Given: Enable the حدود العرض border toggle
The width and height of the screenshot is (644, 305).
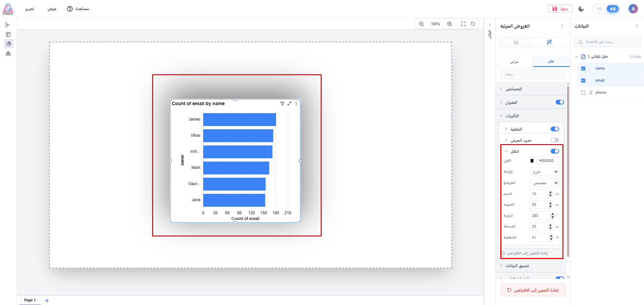Looking at the screenshot, I should coord(555,140).
